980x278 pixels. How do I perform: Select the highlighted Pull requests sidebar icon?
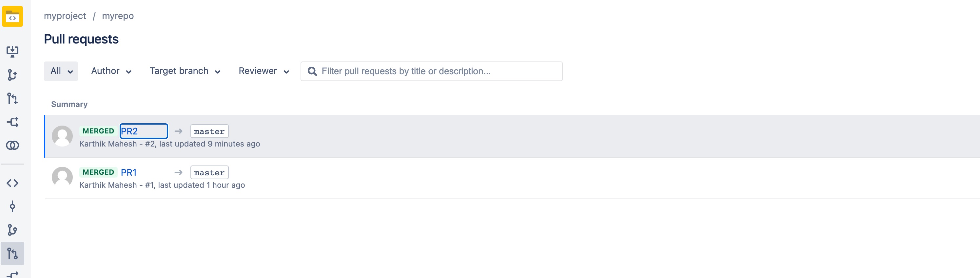[x=12, y=253]
